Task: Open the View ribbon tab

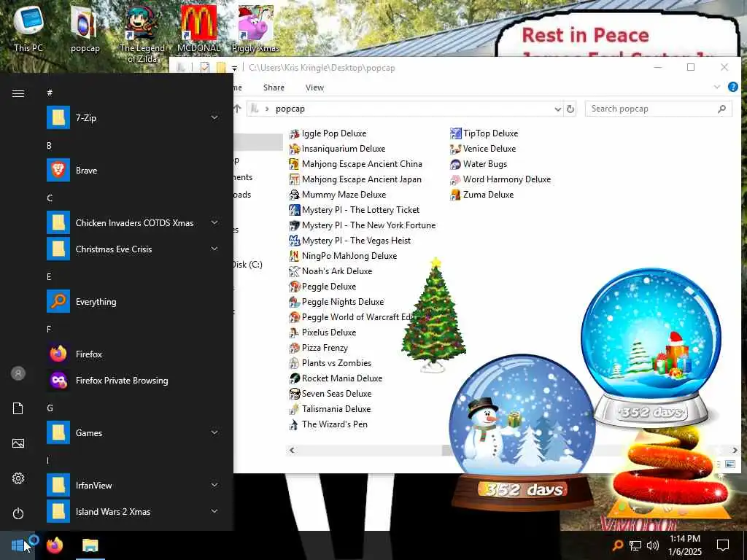Action: (315, 87)
